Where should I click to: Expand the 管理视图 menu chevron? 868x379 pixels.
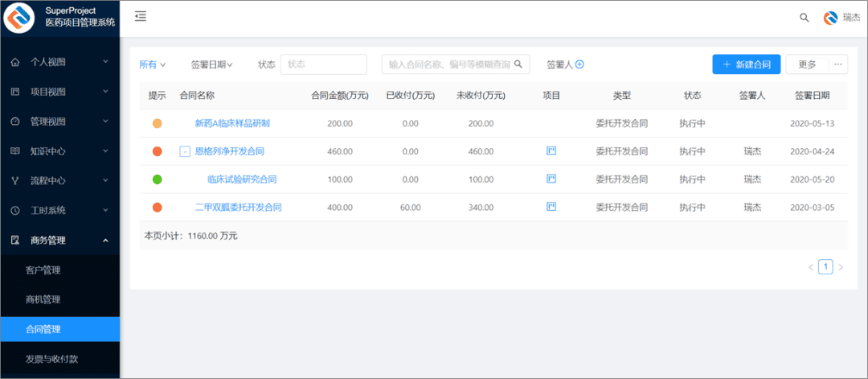[x=106, y=121]
